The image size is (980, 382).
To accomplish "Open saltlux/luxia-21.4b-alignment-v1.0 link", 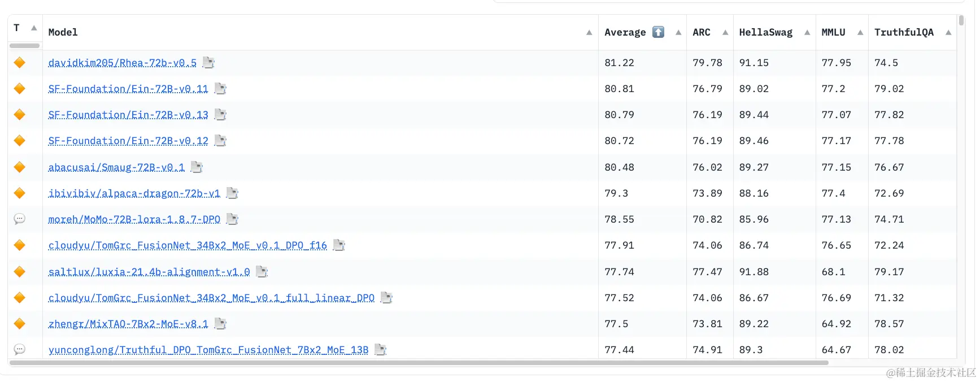I will tap(149, 272).
